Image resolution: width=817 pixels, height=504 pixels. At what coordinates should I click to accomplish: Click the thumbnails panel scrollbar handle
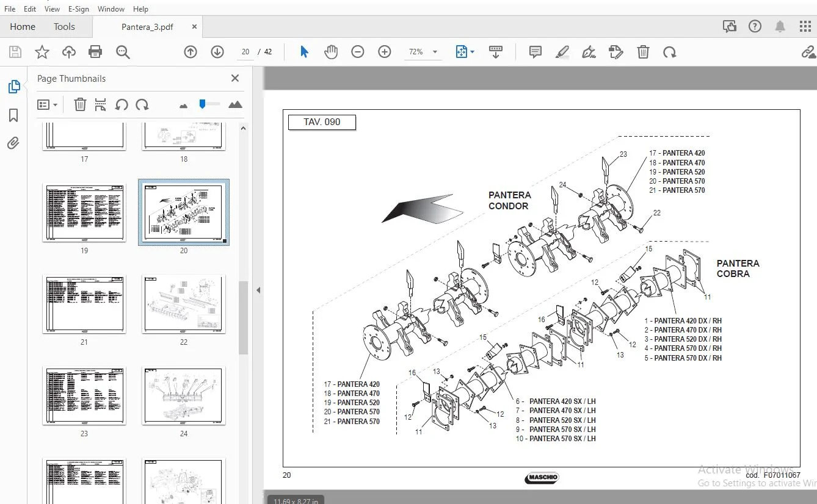pos(243,317)
